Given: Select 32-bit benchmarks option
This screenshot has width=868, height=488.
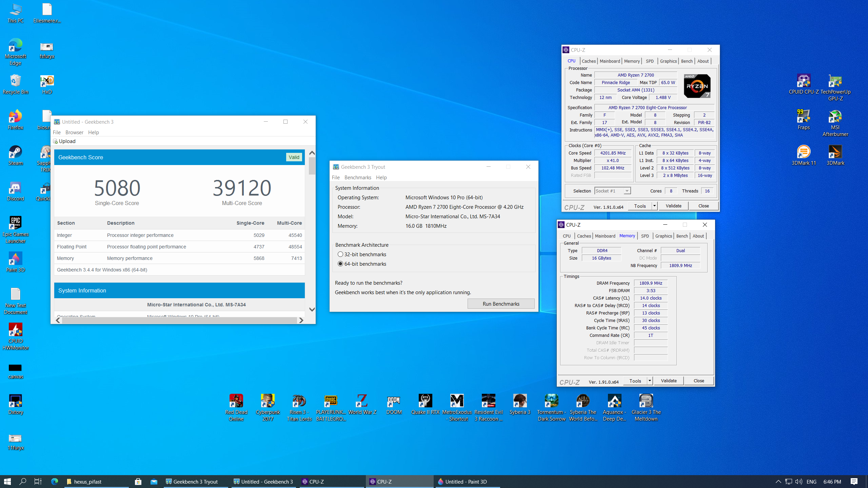Looking at the screenshot, I should click(362, 254).
